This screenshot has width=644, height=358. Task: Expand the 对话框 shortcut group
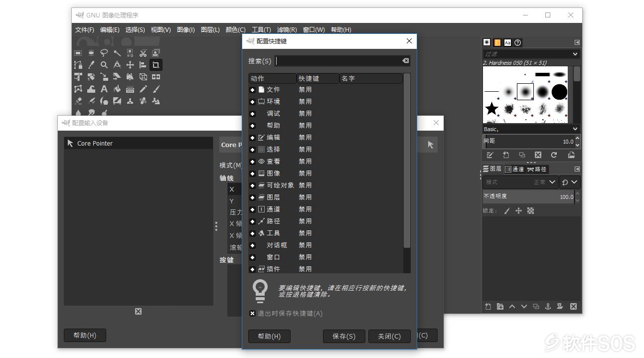click(x=252, y=245)
